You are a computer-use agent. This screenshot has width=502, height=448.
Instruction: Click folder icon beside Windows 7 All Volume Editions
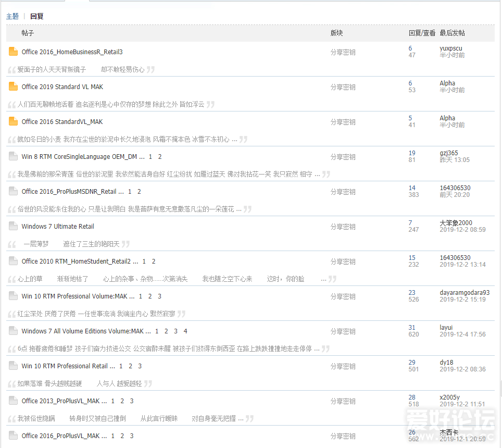[13, 331]
